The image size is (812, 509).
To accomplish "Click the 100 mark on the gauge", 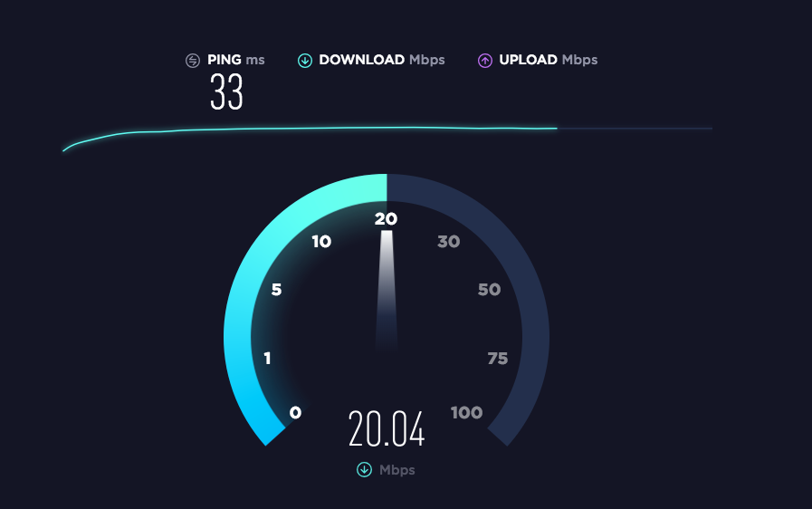I will point(466,413).
